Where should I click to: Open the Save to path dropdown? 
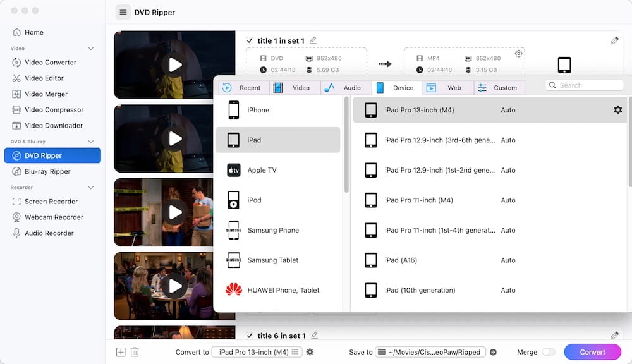coord(430,352)
